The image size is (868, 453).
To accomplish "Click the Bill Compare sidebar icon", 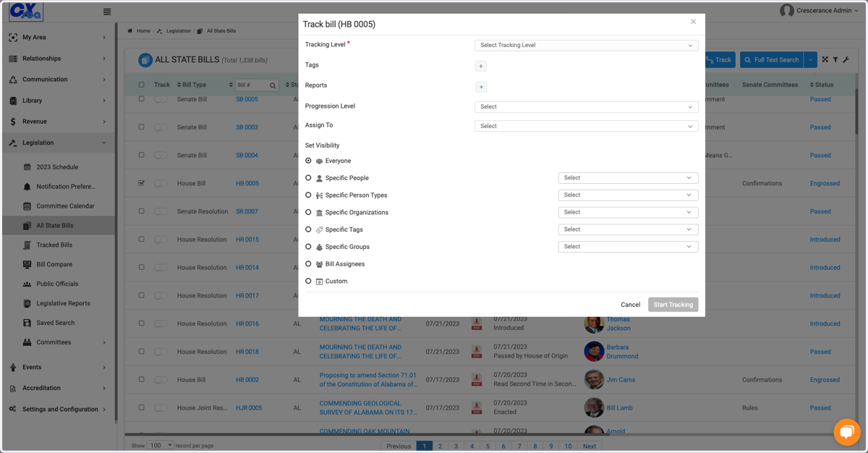I will (27, 265).
